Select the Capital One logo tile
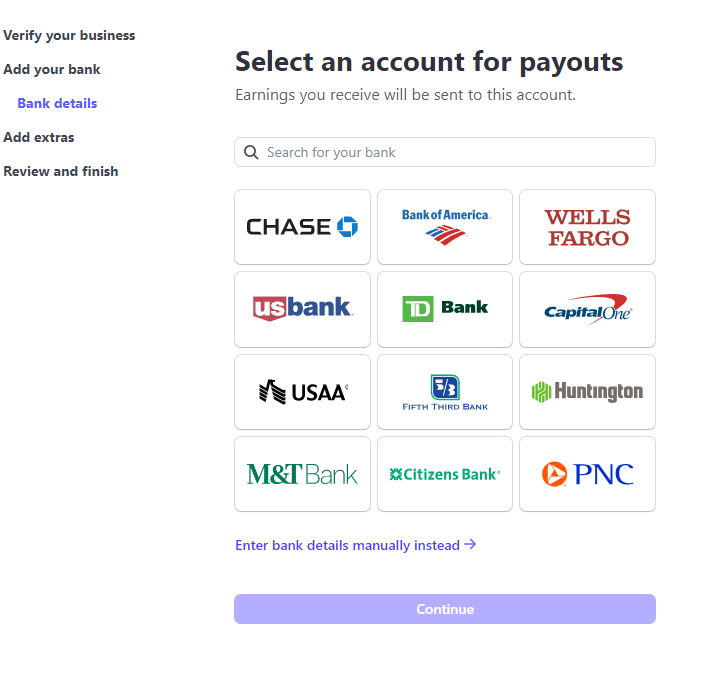Screen dimensions: 706x696 [587, 309]
